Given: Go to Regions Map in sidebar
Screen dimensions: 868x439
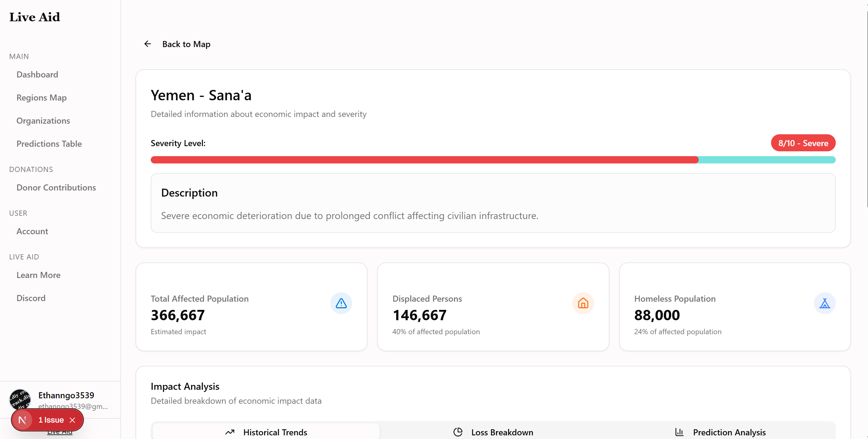Looking at the screenshot, I should pyautogui.click(x=41, y=98).
